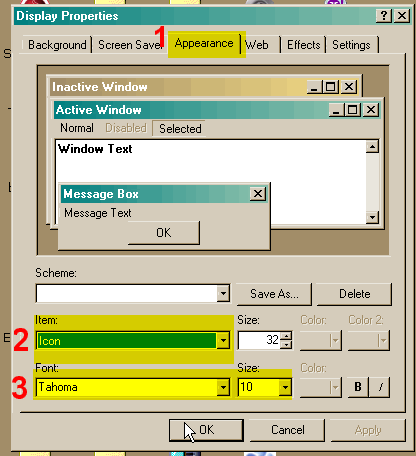Click the Message Box title bar preview
The image size is (416, 456).
click(x=163, y=194)
